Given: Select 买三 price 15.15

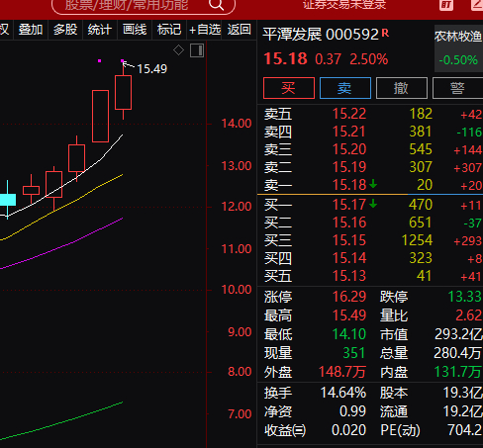Looking at the screenshot, I should [x=349, y=240].
